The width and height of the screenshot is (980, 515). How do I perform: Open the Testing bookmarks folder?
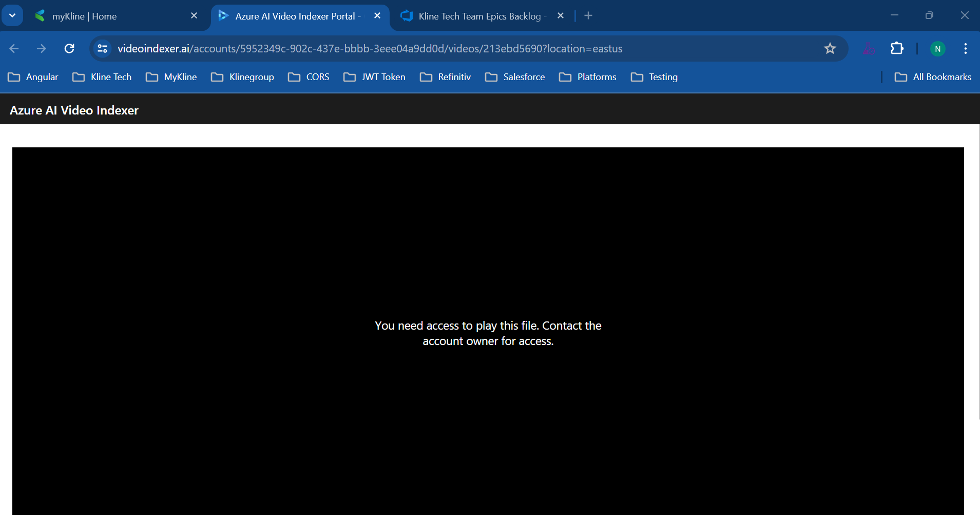pos(655,77)
